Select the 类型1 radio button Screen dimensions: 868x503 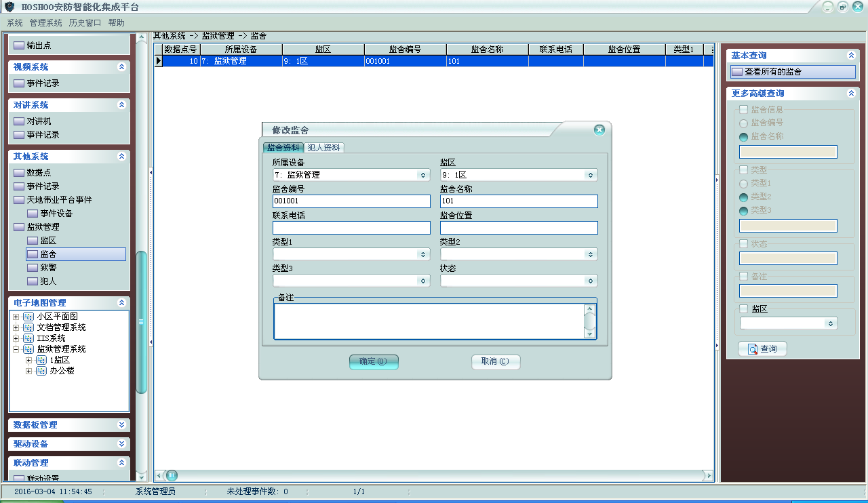(743, 183)
